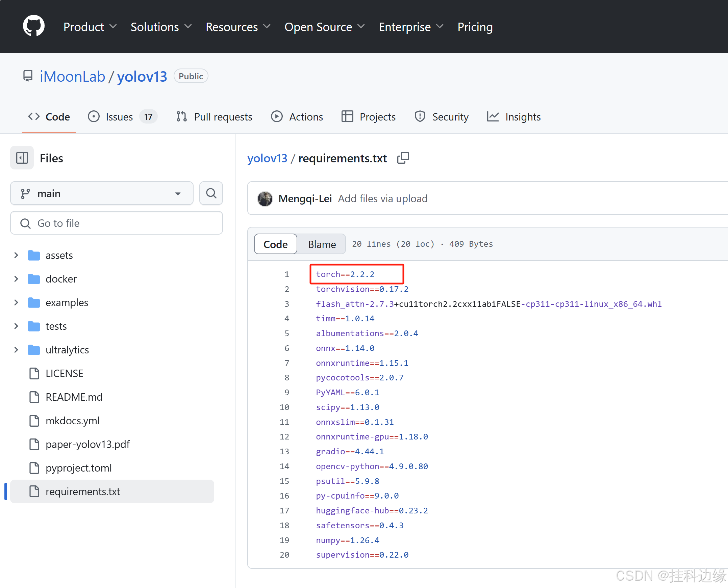Open the Projects tab
Screen dimensions: 728x588
coord(369,117)
